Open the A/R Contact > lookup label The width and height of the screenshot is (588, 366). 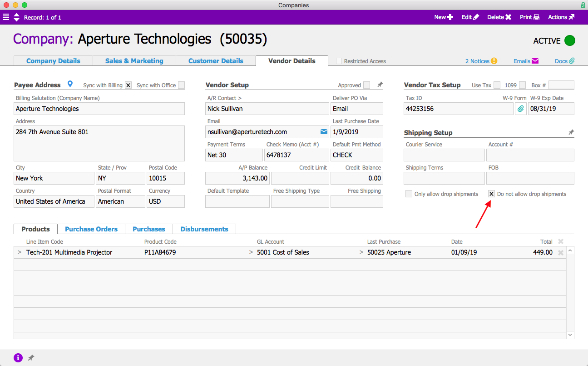(224, 98)
